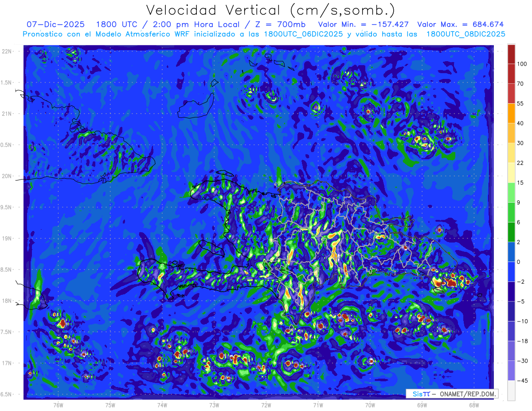Click the orange swatch between 40 and 55
This screenshot has width=532, height=411.
511,113
